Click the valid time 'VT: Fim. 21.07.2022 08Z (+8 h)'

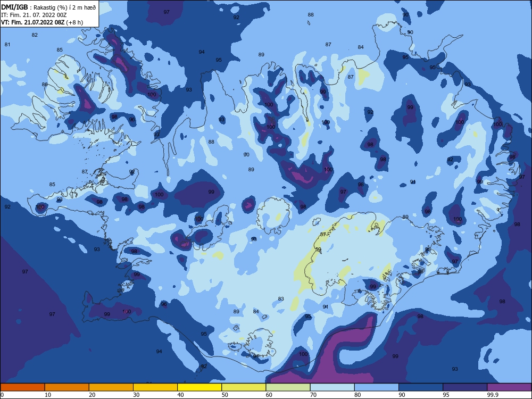tap(42, 22)
